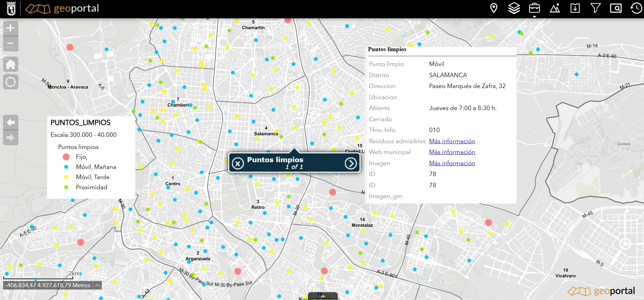This screenshot has width=644, height=300.
Task: Open the history clock tool
Action: [636, 8]
